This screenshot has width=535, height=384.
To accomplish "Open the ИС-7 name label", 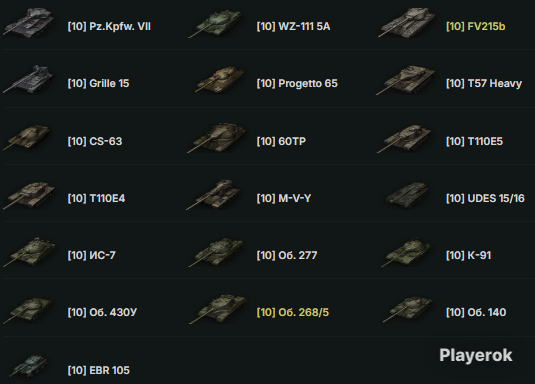I will tap(91, 255).
